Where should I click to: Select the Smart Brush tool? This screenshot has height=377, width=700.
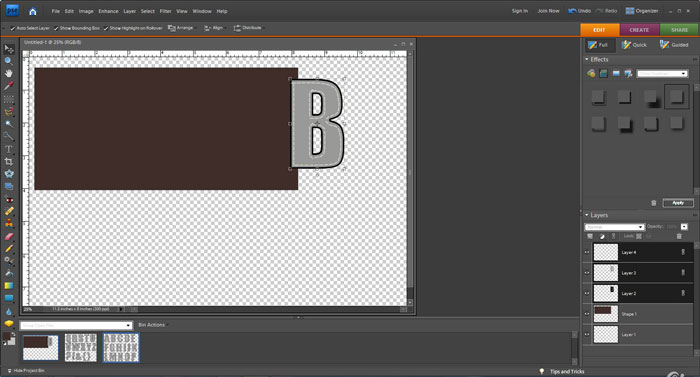click(x=8, y=261)
